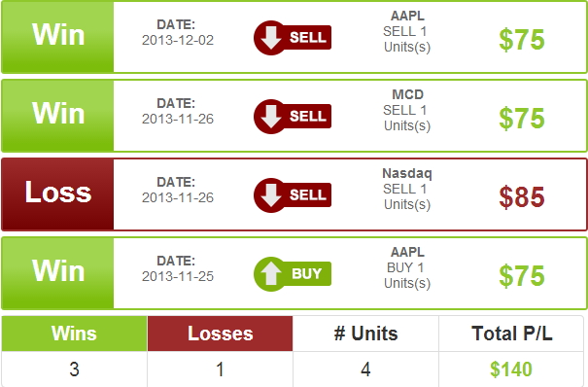Screen dimensions: 588x387
Task: Click the SELL arrow icon for AAPL 2013-12-02
Action: pos(293,38)
